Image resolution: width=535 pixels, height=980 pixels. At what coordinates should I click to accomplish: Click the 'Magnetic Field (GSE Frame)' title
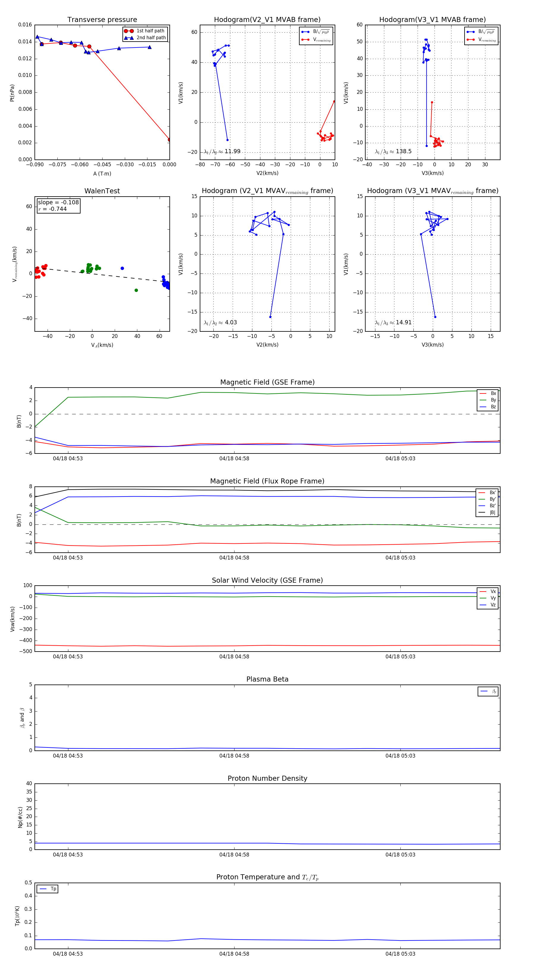point(267,382)
